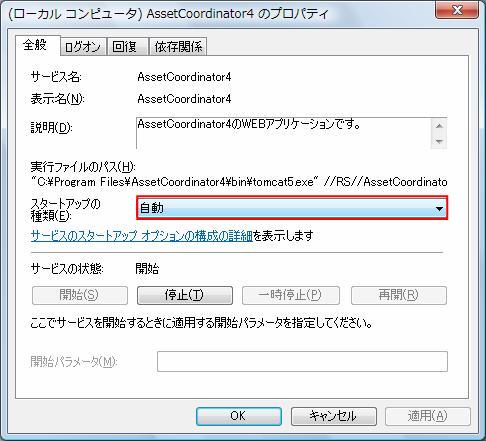The width and height of the screenshot is (486, 441).
Task: Confirm with the OK button
Action: [x=239, y=416]
